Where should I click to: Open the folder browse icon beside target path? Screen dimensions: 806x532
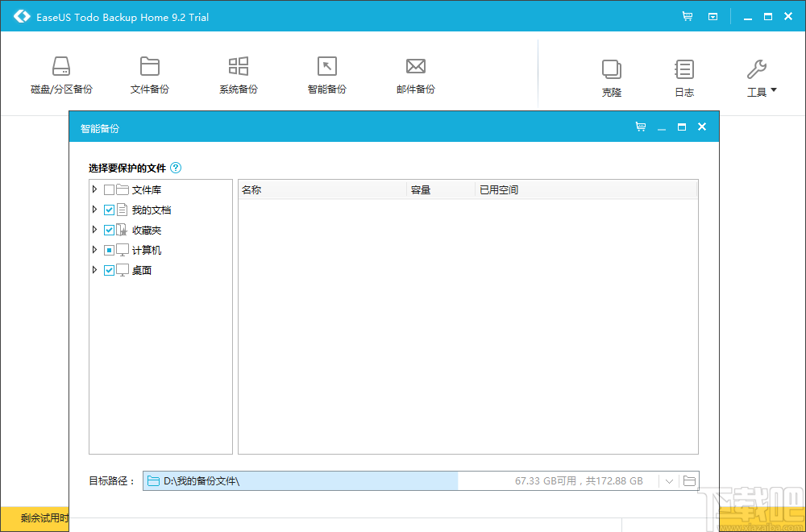[x=689, y=480]
